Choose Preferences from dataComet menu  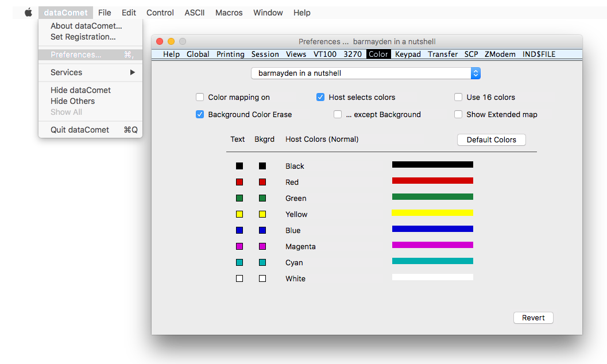(91, 55)
